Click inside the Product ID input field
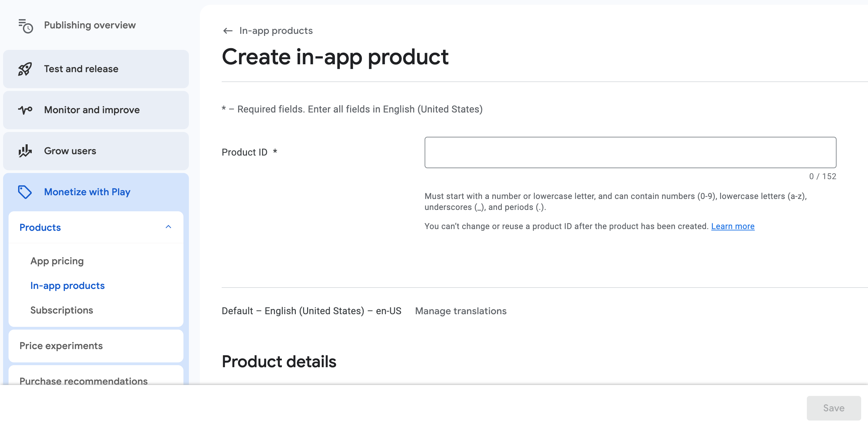The height and width of the screenshot is (426, 868). pos(630,152)
